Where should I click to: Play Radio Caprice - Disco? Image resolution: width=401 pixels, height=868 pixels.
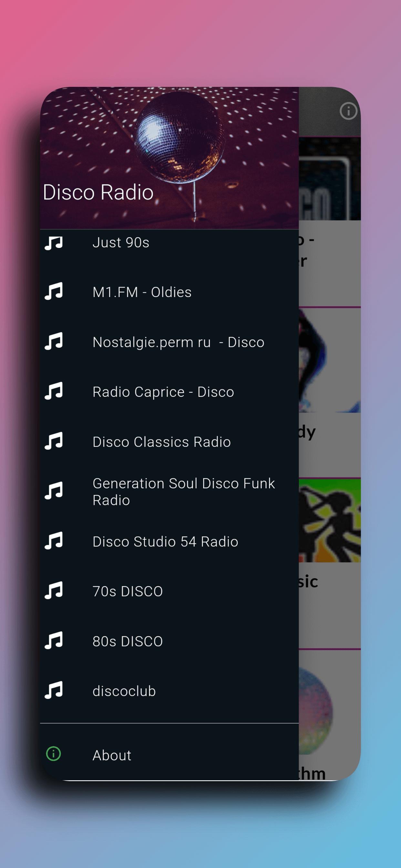coord(169,392)
